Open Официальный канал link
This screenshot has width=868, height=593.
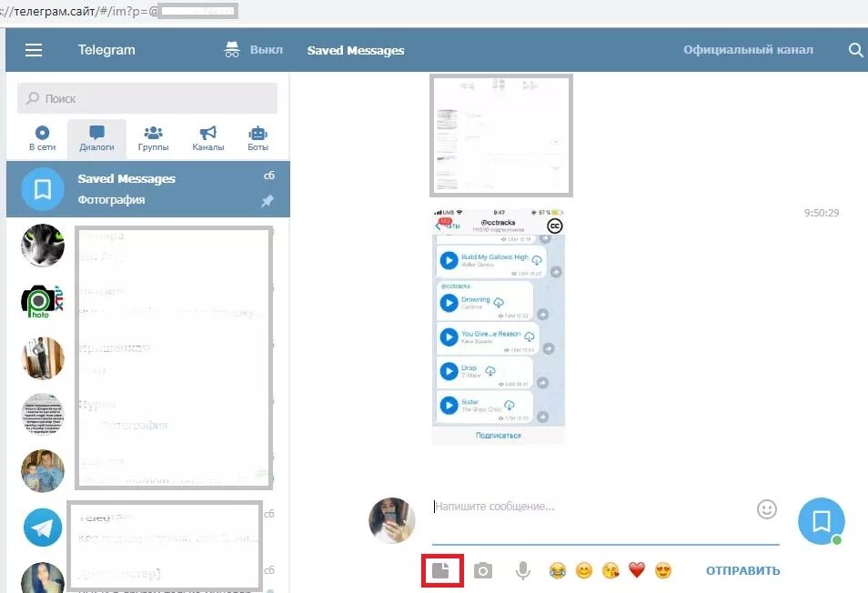(748, 50)
